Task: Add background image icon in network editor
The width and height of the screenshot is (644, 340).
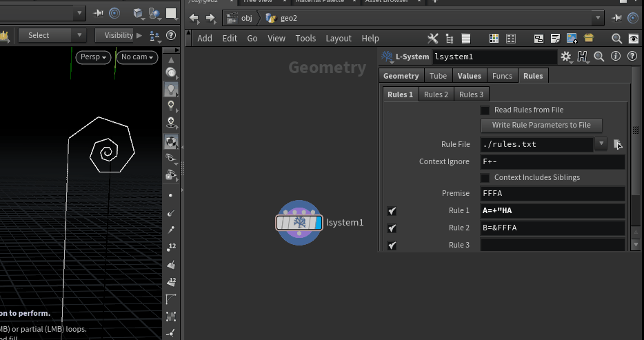Action: pyautogui.click(x=572, y=39)
